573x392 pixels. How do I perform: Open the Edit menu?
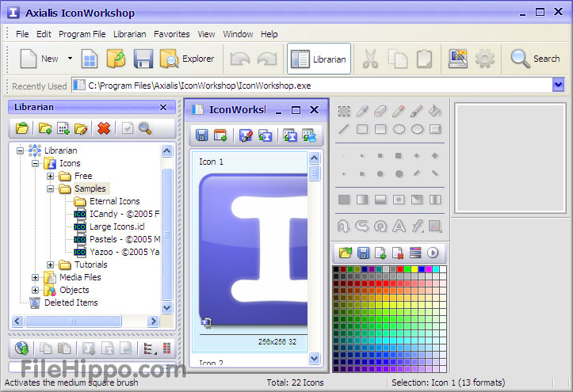click(x=44, y=34)
